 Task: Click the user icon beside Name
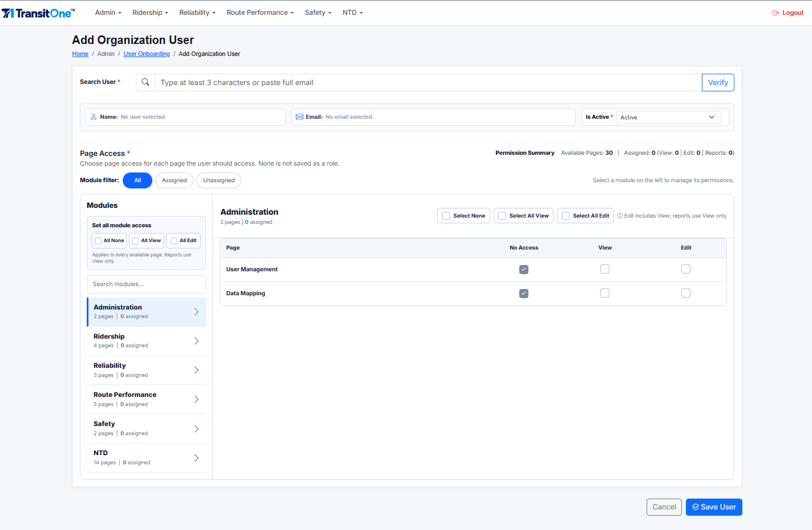94,117
